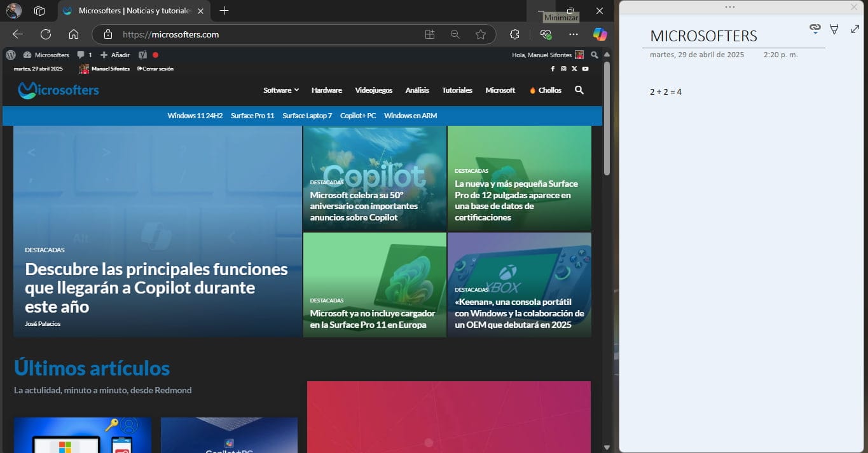The height and width of the screenshot is (453, 868).
Task: Click the WordPress logo in admin bar
Action: [11, 55]
